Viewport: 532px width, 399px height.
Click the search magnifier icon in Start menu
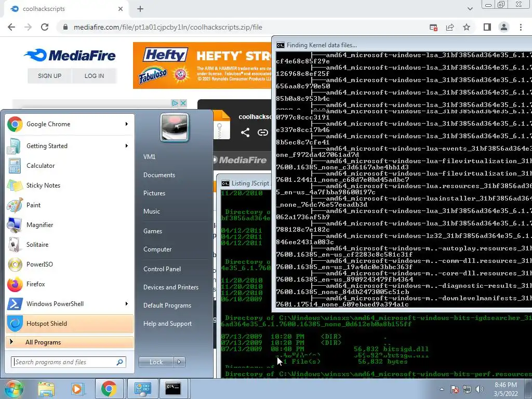(x=119, y=362)
